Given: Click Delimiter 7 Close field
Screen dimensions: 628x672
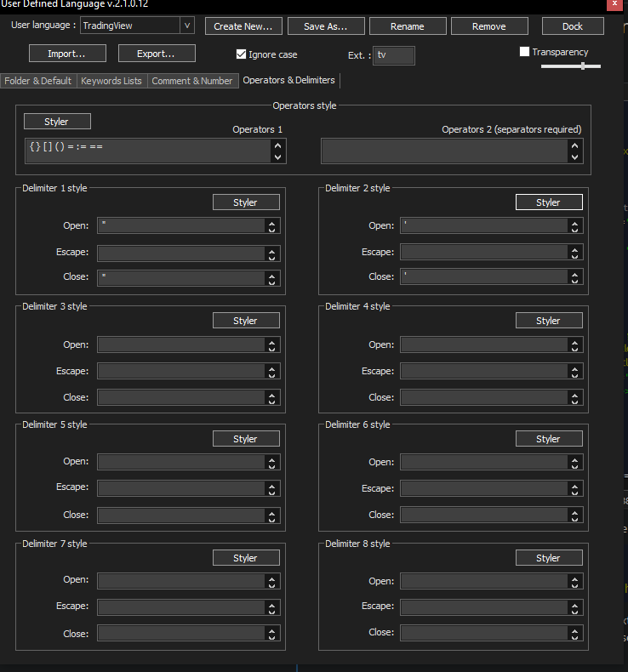Looking at the screenshot, I should (181, 633).
